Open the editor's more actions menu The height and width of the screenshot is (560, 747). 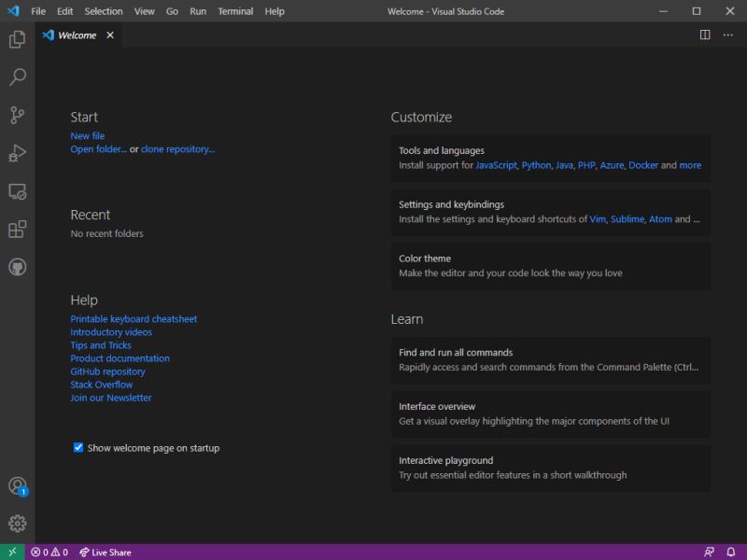pyautogui.click(x=727, y=35)
